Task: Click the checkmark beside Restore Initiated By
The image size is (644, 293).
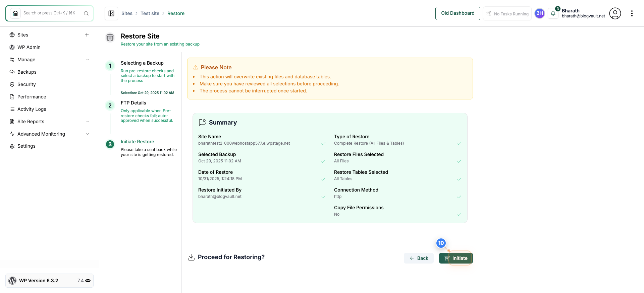Action: pyautogui.click(x=323, y=197)
